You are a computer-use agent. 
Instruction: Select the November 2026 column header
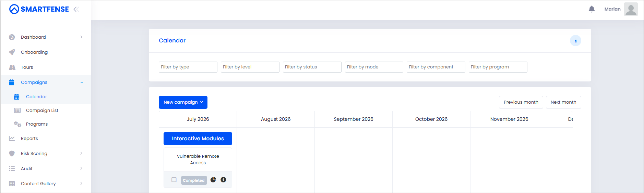click(509, 119)
